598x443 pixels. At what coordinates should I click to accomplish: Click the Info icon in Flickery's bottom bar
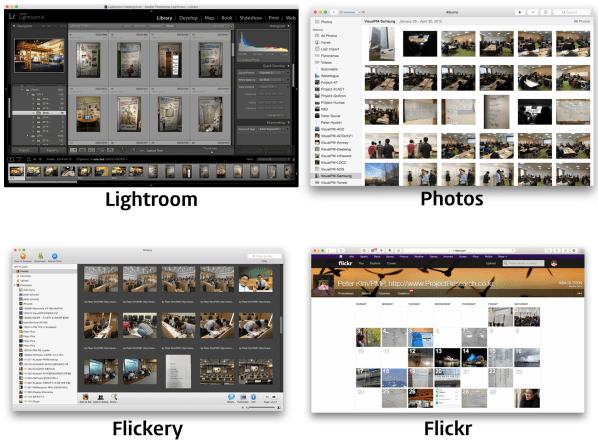click(x=253, y=397)
